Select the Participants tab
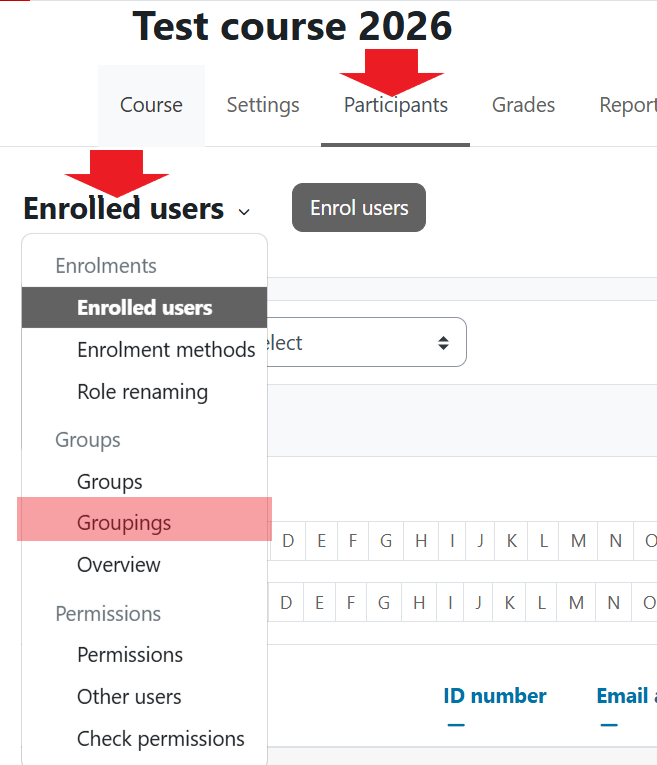This screenshot has width=657, height=765. pyautogui.click(x=395, y=105)
